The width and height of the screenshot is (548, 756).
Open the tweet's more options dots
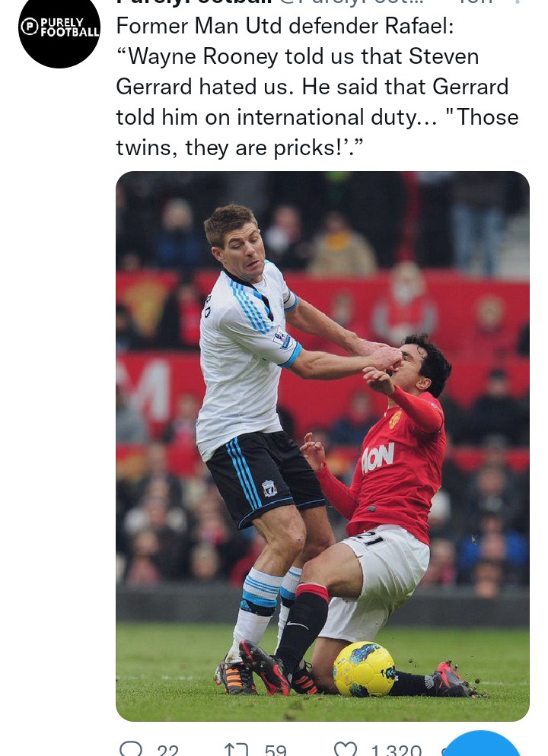point(518,2)
